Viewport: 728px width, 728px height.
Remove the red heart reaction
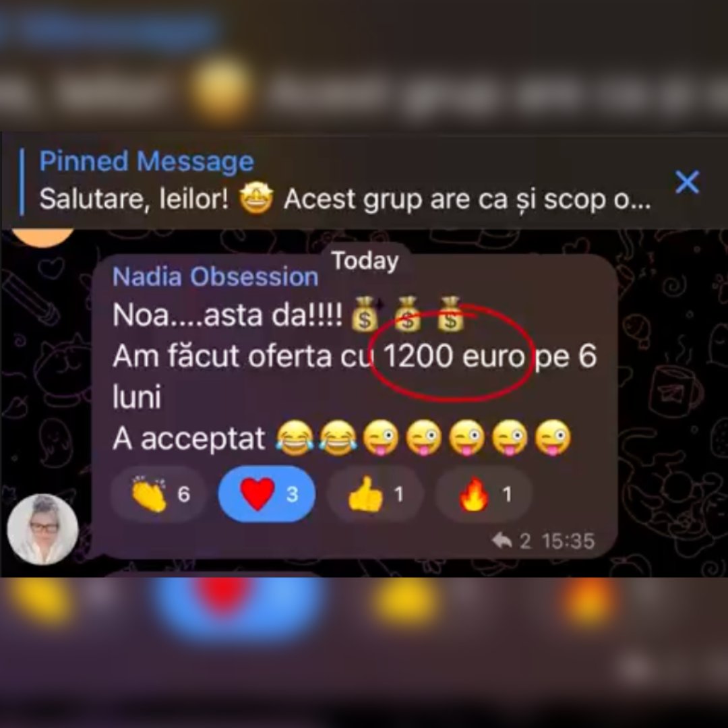267,494
